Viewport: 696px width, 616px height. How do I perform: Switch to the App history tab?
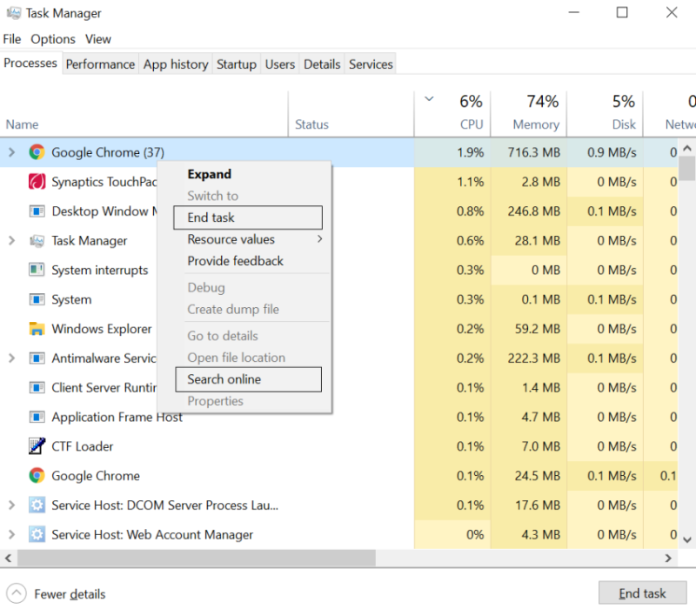tap(176, 64)
